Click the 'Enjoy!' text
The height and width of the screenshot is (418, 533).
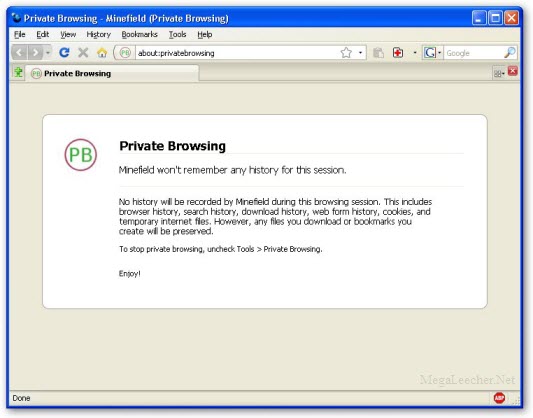tap(130, 274)
